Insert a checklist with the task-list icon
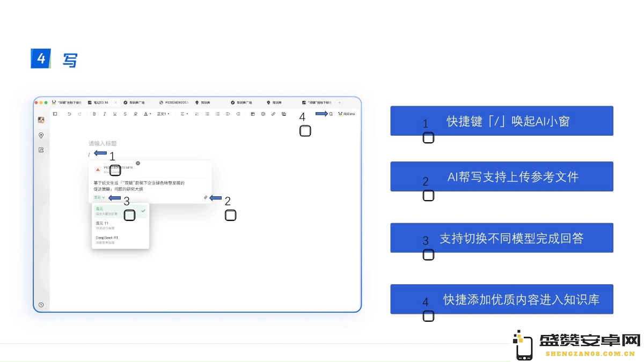The height and width of the screenshot is (362, 644). point(197,114)
